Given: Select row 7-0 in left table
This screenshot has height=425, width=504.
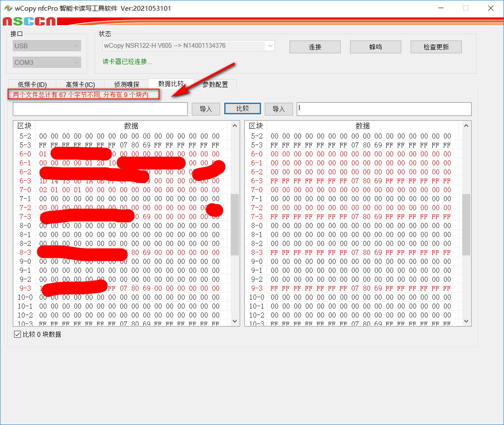Looking at the screenshot, I should click(x=122, y=190).
